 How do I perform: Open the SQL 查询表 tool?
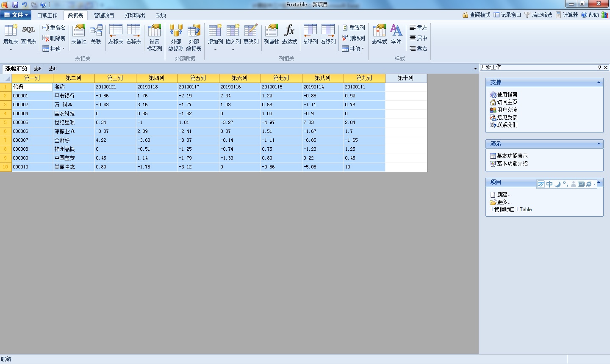[x=28, y=35]
